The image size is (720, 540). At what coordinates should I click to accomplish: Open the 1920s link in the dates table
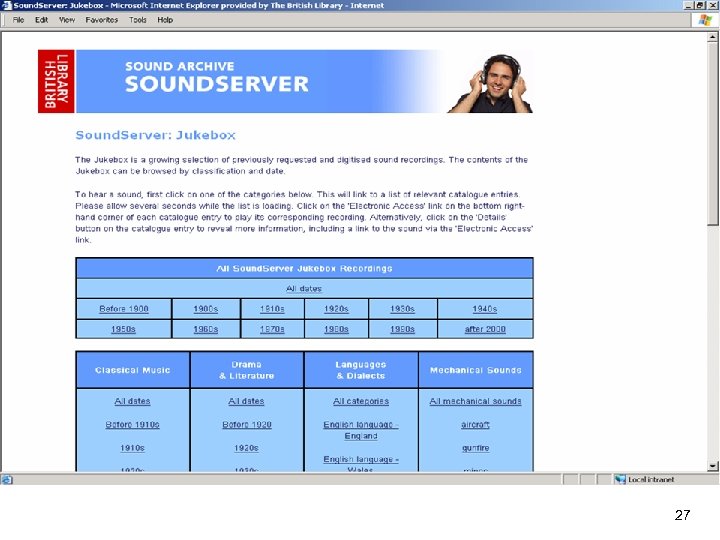click(x=336, y=309)
